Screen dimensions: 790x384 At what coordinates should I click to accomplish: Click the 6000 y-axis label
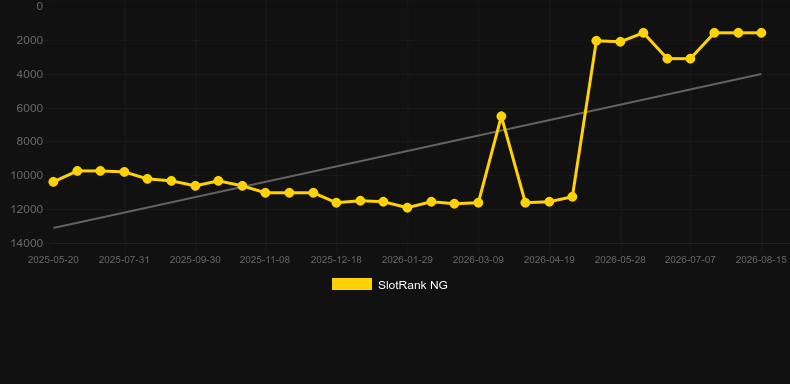tap(31, 108)
